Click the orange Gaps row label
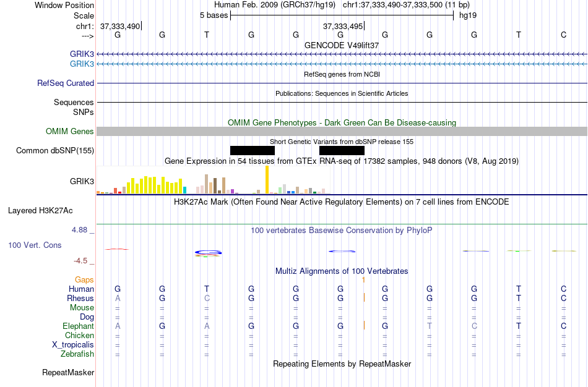The width and height of the screenshot is (588, 387). click(84, 280)
